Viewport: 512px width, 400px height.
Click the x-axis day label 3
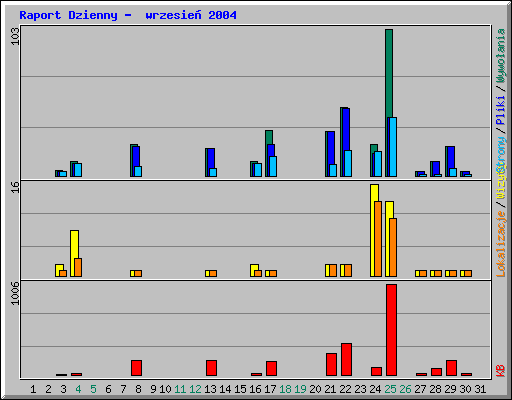tap(63, 389)
